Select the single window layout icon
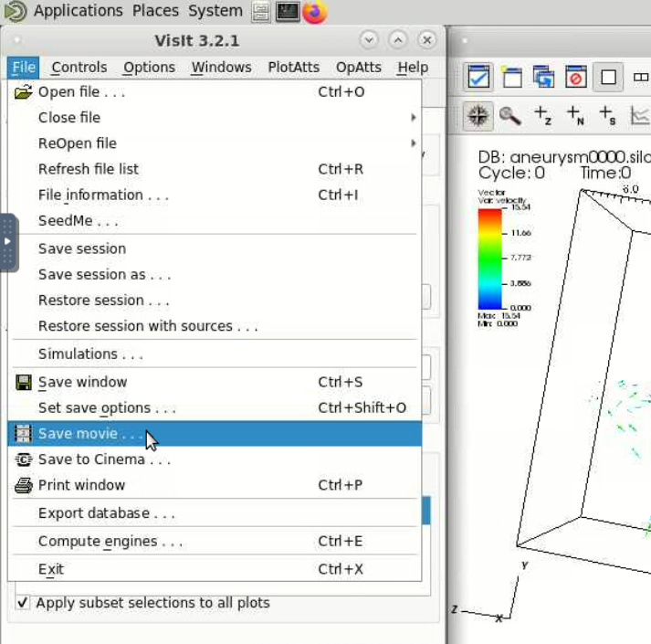This screenshot has width=651, height=644. coord(608,78)
